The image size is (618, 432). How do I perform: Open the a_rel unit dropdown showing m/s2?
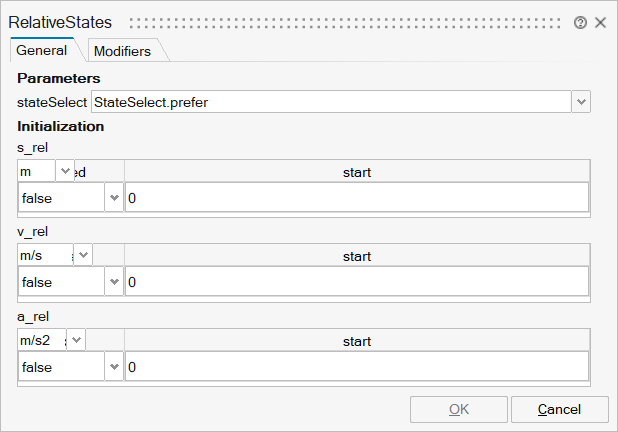coord(77,341)
